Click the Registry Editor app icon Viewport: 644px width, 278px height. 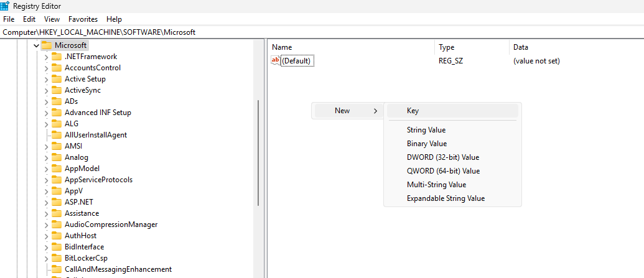click(x=5, y=6)
